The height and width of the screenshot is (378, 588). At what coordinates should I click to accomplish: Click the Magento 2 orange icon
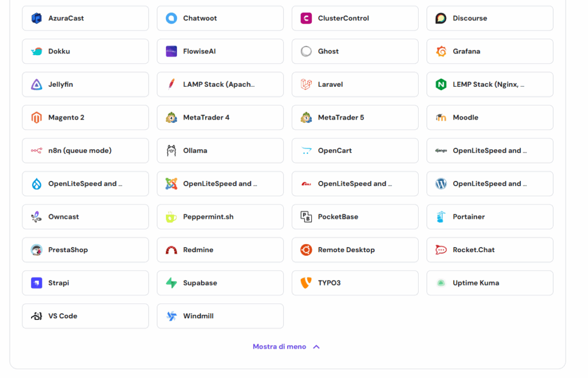[36, 117]
